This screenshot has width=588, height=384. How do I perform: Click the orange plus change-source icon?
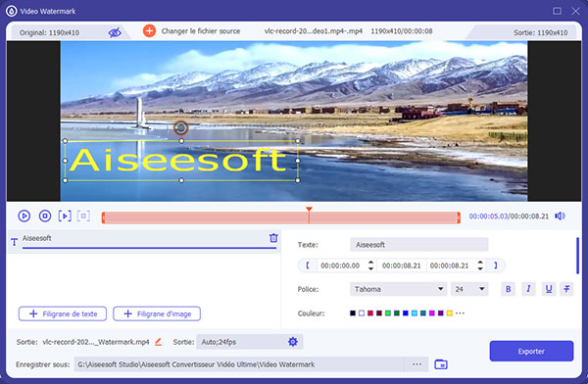click(x=149, y=30)
